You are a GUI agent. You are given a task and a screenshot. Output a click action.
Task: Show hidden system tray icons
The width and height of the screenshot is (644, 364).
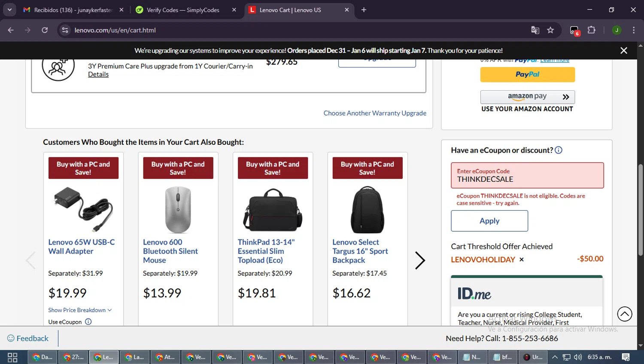pyautogui.click(x=555, y=357)
